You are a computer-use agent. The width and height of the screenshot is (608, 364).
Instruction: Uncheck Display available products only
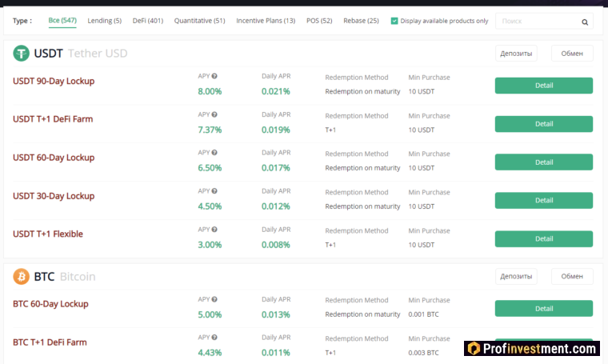[x=394, y=21]
